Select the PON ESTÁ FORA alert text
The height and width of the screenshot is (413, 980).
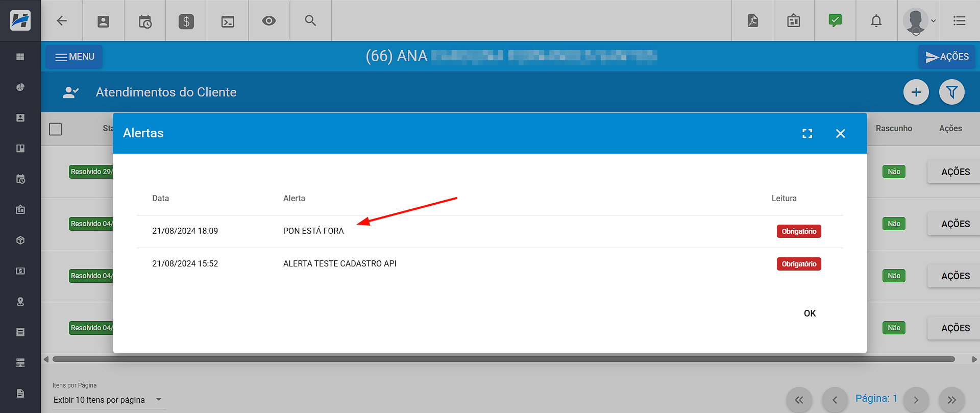[313, 231]
